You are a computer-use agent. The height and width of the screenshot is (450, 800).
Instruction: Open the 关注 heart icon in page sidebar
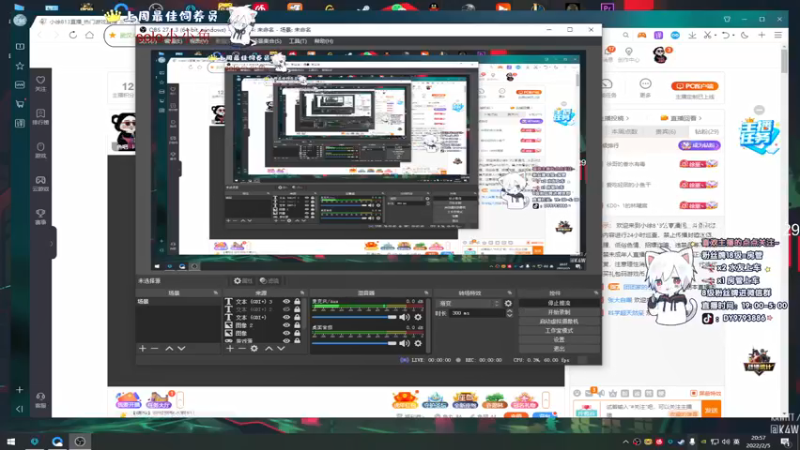(x=41, y=84)
